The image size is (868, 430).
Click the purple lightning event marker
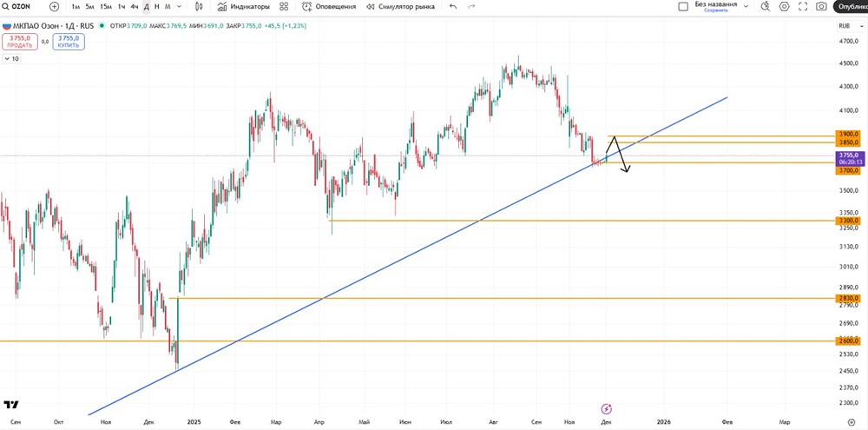pyautogui.click(x=606, y=409)
